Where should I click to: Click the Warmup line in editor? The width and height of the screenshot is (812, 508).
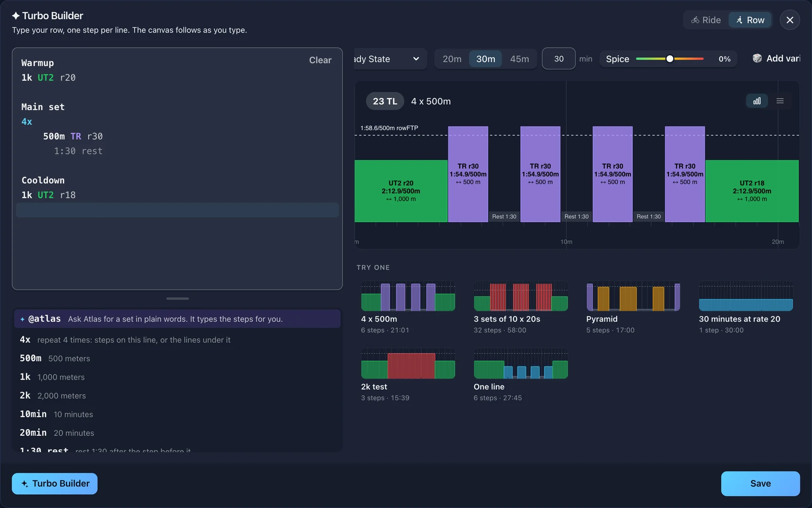pos(38,63)
